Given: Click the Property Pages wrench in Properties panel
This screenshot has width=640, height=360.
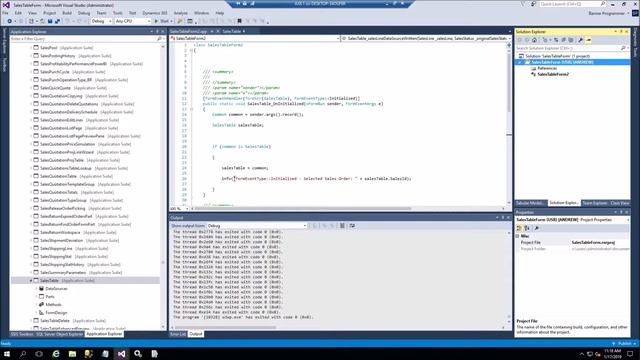Looking at the screenshot, I should 537,228.
